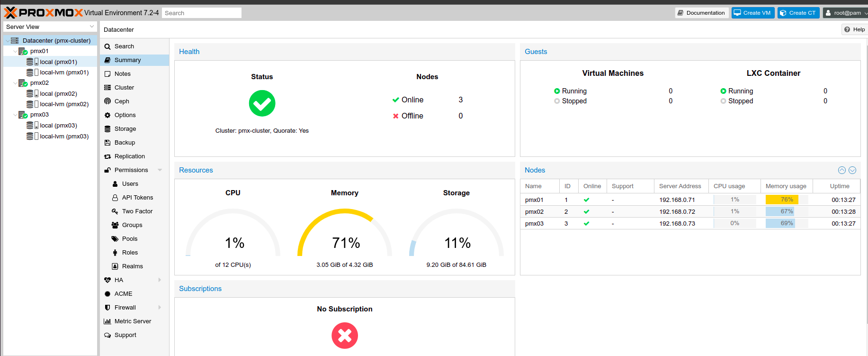Click the pmx02 node icon in tree
Image resolution: width=868 pixels, height=356 pixels.
coord(23,83)
